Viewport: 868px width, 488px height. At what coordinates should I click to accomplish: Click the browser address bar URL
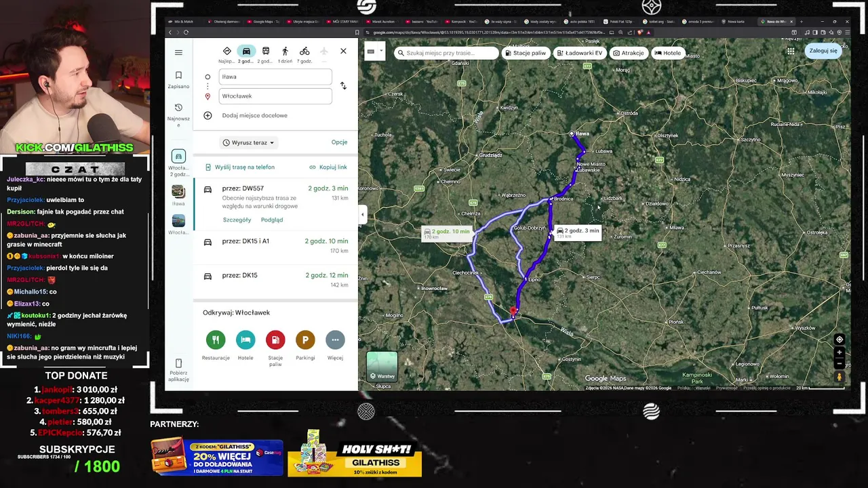(488, 32)
